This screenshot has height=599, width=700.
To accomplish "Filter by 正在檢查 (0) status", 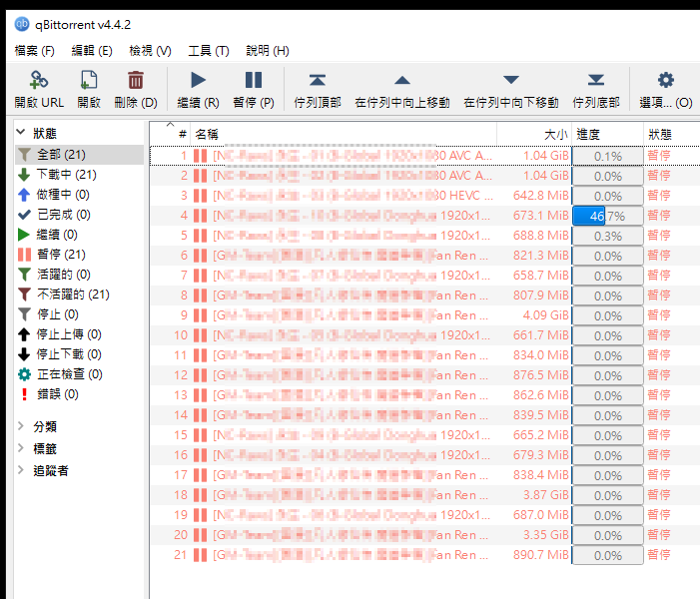I will tap(80, 374).
